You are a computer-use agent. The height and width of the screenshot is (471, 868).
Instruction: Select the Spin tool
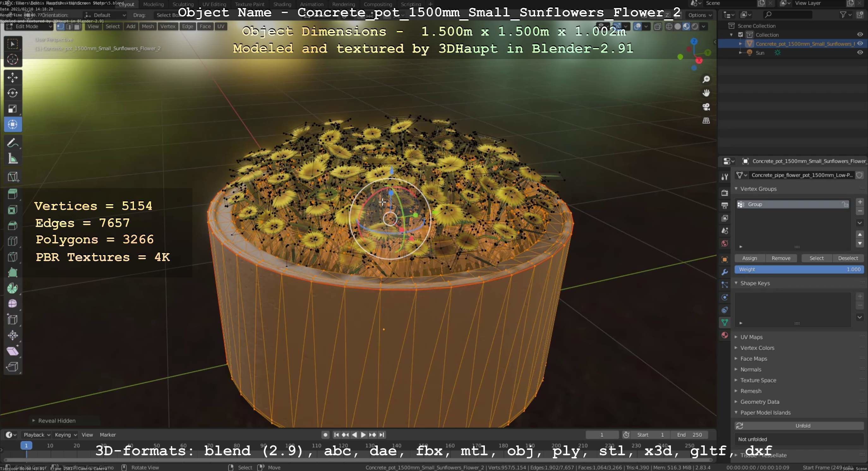coord(13,288)
